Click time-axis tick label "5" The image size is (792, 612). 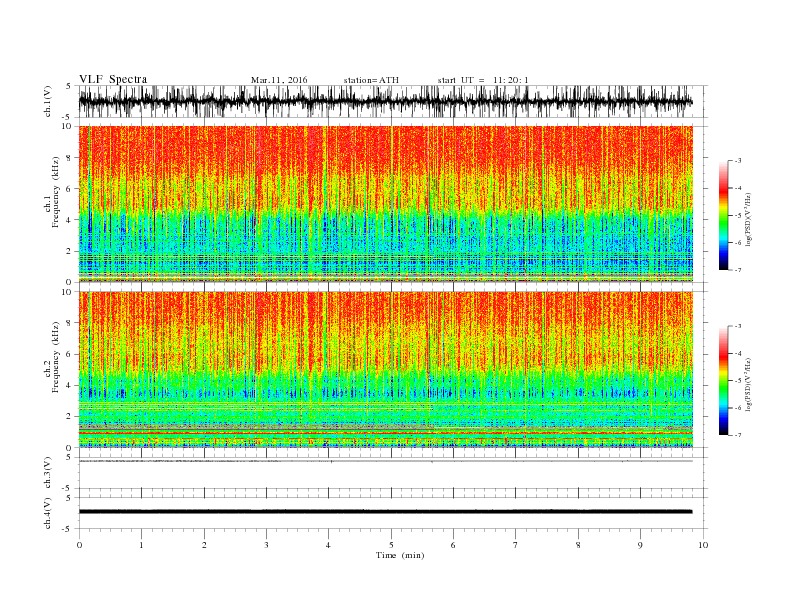click(x=391, y=545)
